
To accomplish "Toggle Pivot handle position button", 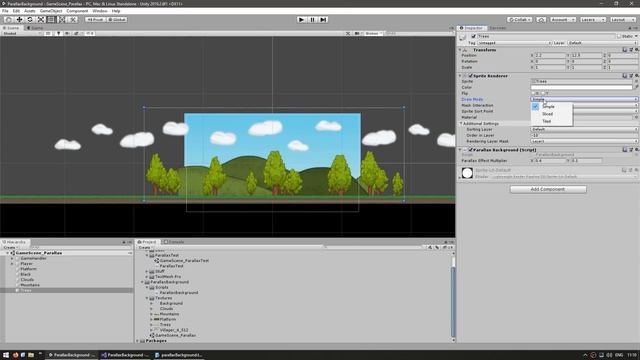I will pos(95,19).
